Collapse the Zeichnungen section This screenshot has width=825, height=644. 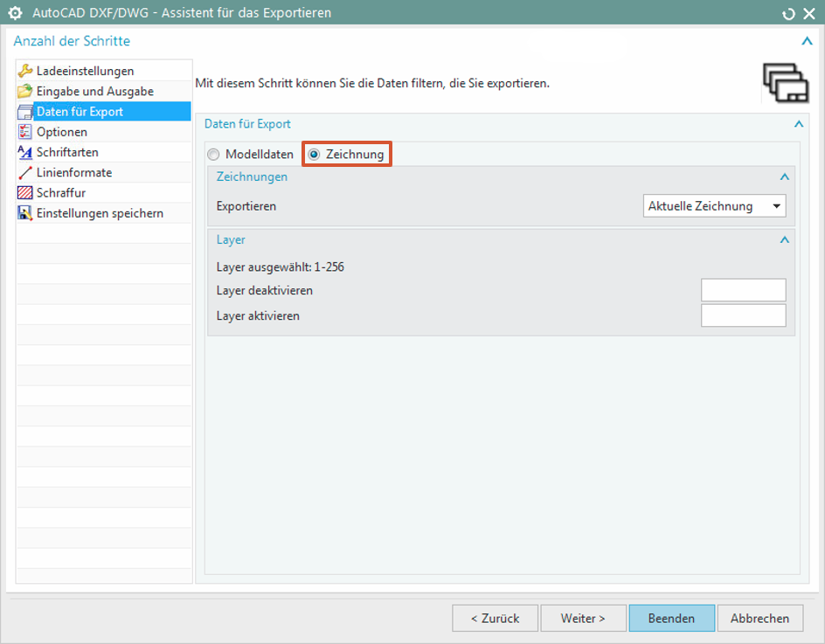pyautogui.click(x=784, y=177)
